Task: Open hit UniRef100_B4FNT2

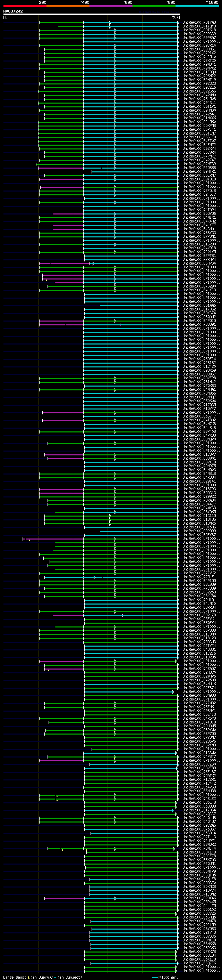Action: [x=199, y=145]
